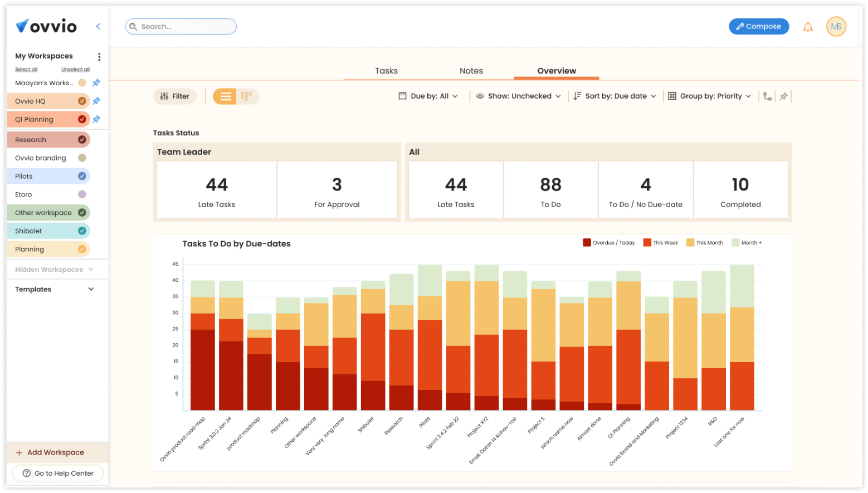The image size is (868, 493).
Task: Click This Week legend swatch
Action: (x=647, y=242)
